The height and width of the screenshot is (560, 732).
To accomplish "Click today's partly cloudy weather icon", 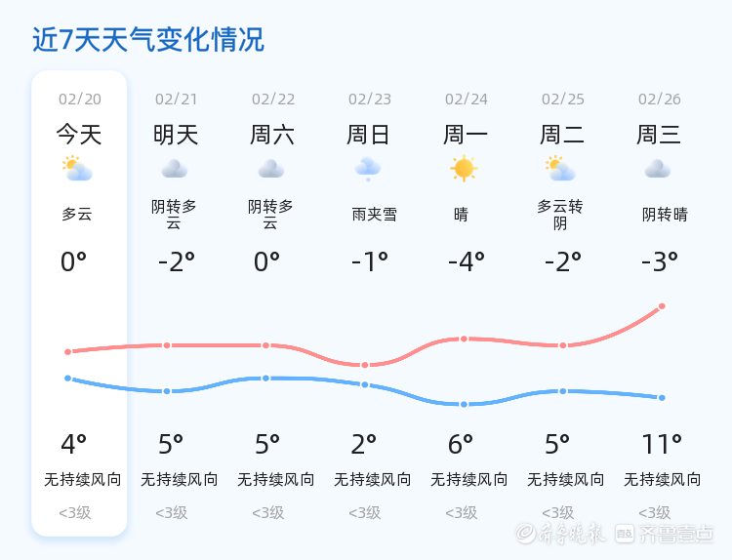I will point(77,169).
